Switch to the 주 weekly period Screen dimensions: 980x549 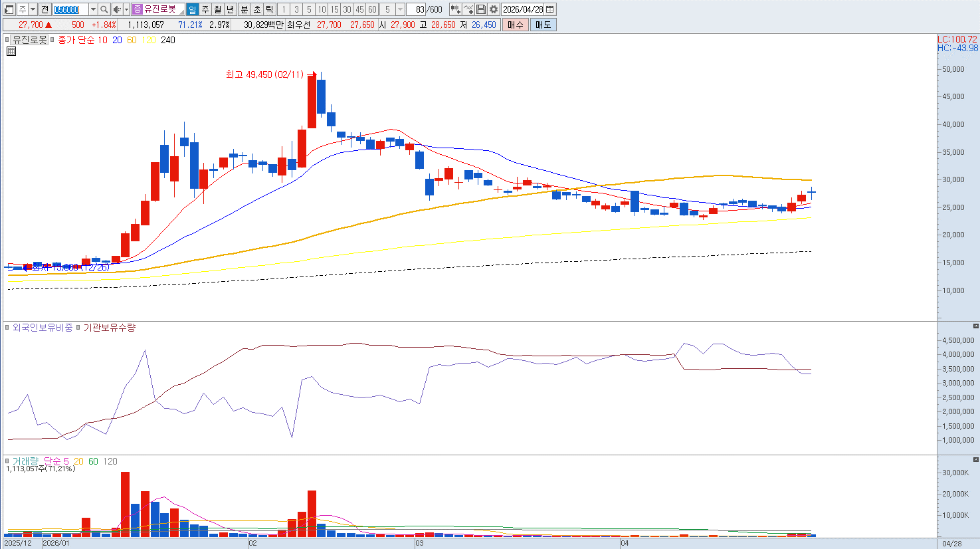point(205,9)
